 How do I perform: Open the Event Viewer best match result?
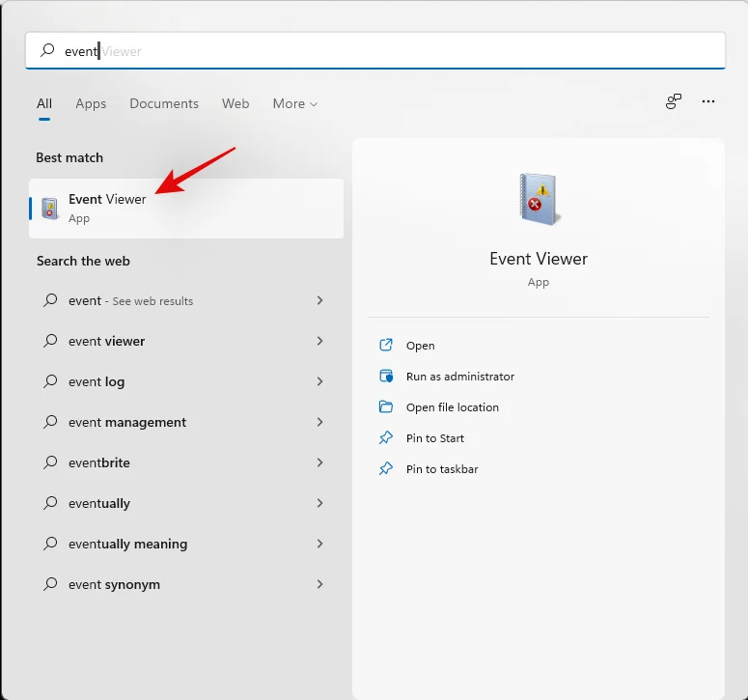coord(186,209)
